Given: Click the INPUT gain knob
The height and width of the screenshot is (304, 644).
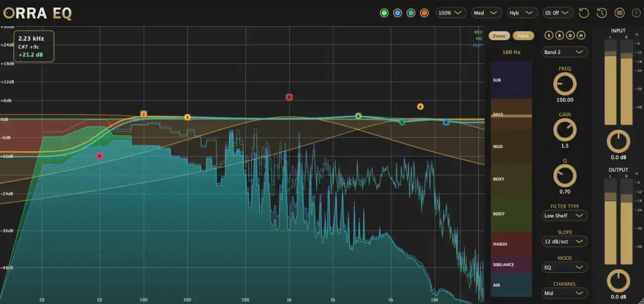Looking at the screenshot, I should [x=618, y=142].
